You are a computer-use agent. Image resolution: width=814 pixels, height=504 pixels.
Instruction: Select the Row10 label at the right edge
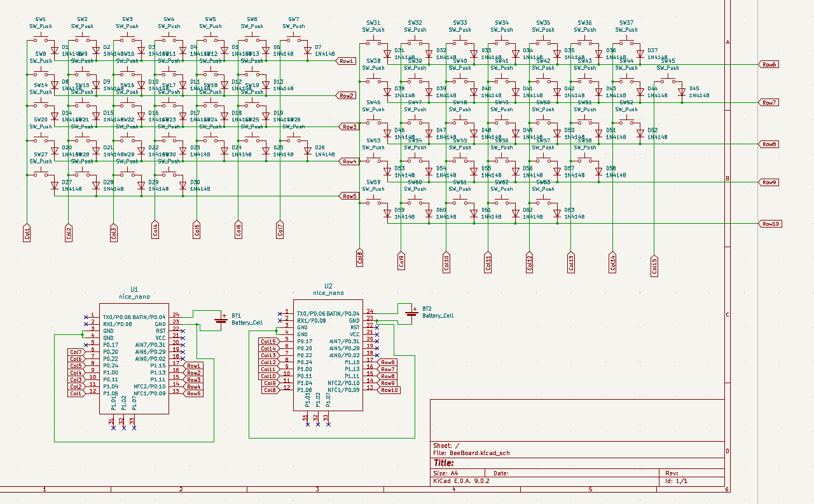tap(770, 224)
